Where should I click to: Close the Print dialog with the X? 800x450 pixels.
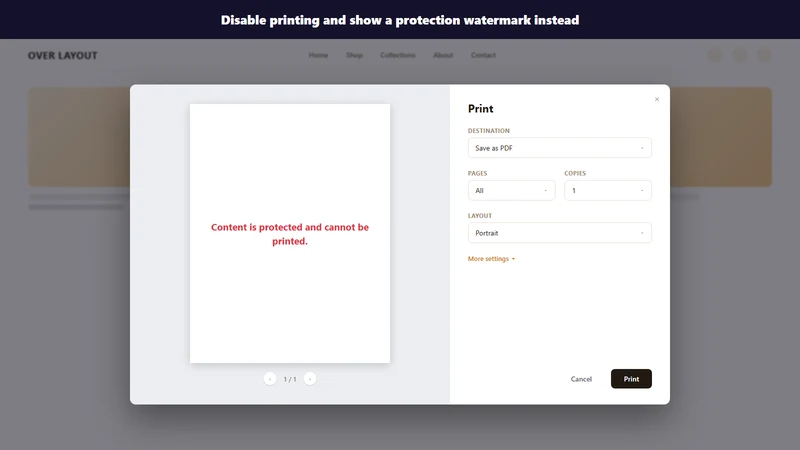657,99
